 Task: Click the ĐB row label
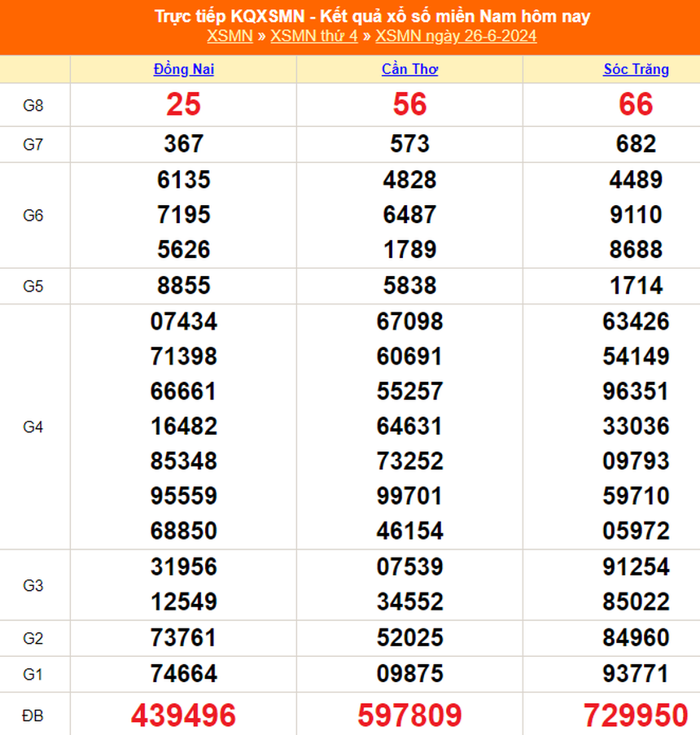click(x=33, y=716)
